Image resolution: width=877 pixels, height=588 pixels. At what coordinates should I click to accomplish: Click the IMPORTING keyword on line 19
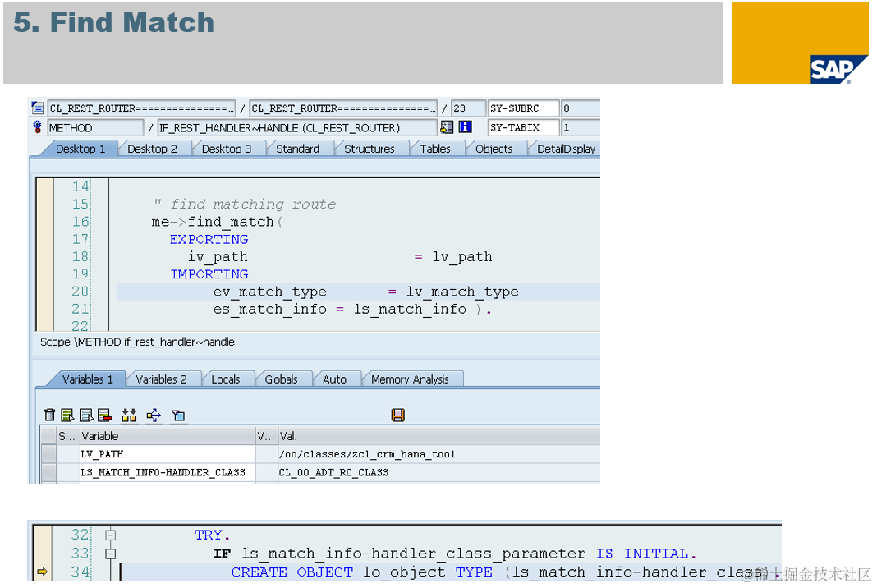pos(209,274)
